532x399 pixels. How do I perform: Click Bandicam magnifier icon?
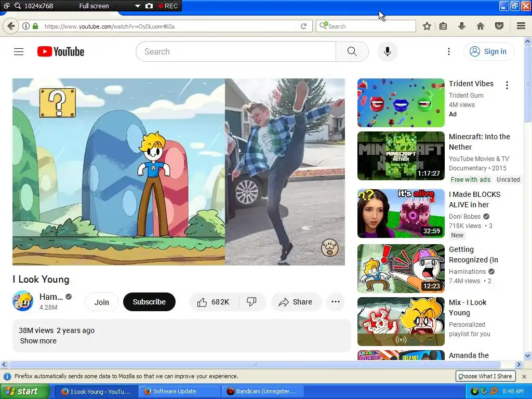click(x=18, y=6)
